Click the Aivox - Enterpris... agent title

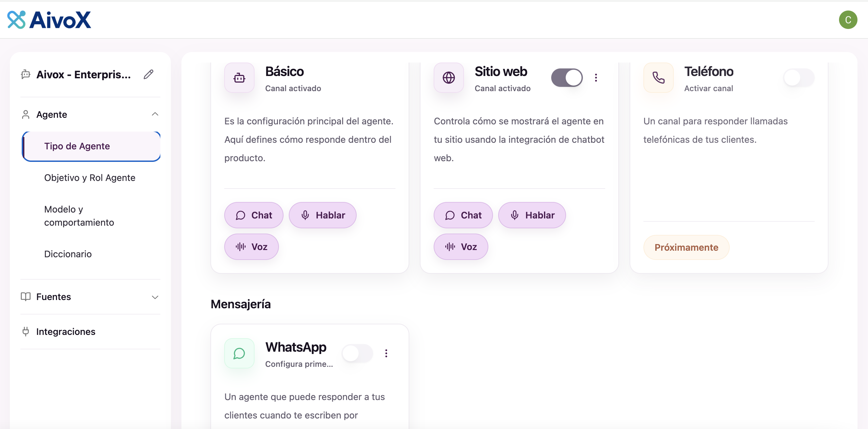(84, 74)
